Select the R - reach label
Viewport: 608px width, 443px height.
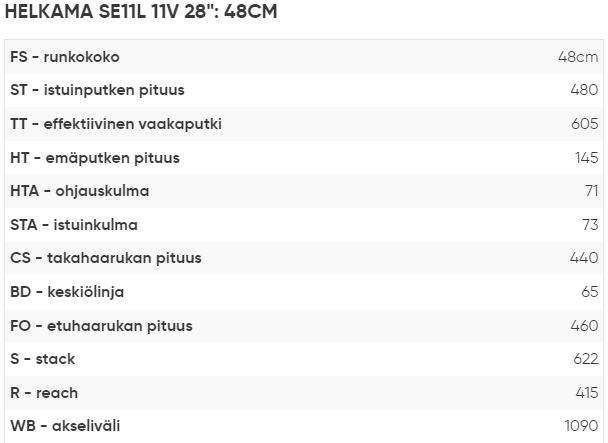[x=44, y=393]
